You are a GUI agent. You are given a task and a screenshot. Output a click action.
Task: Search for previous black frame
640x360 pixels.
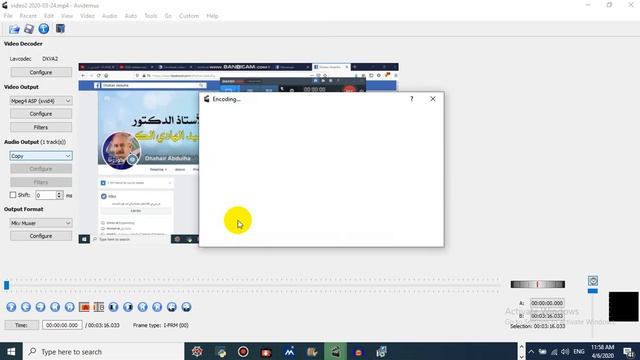[113, 307]
